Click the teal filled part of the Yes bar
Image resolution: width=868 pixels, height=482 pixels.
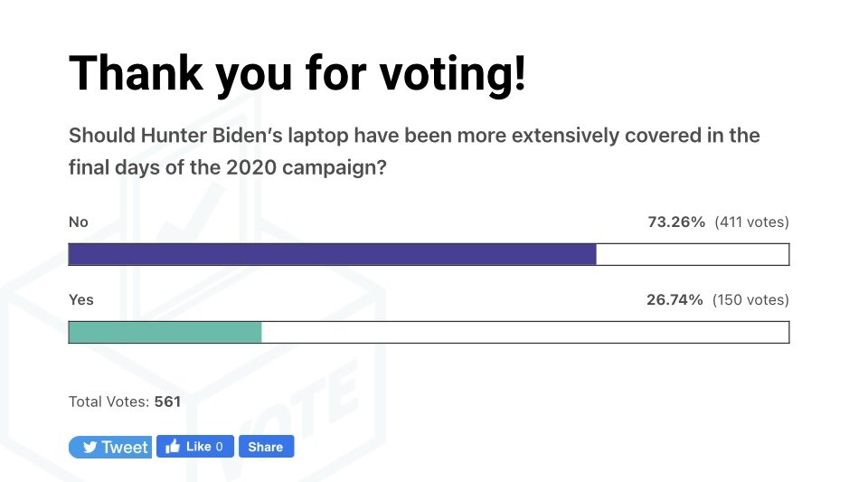click(165, 333)
